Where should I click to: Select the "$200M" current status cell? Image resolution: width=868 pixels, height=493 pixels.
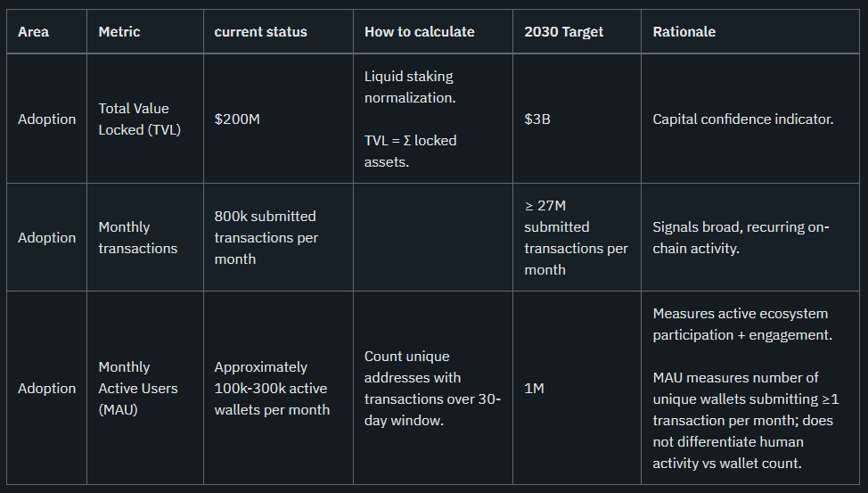click(x=237, y=119)
